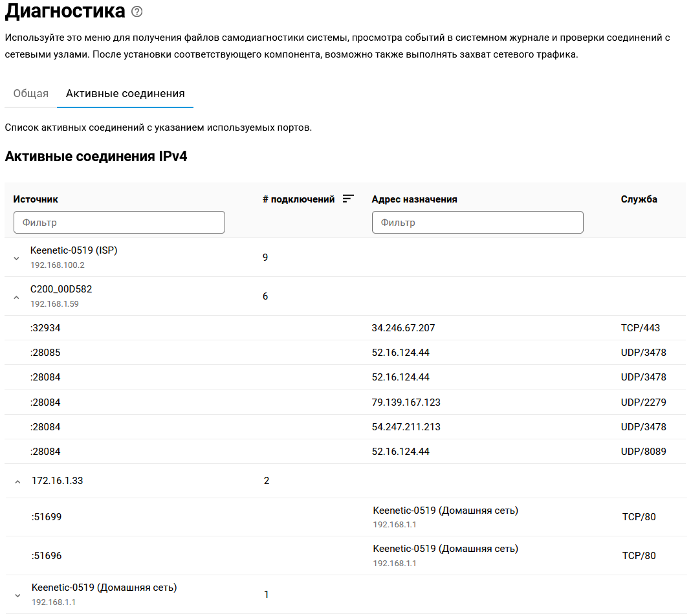Click the UDP/2279 service entry

tap(643, 402)
